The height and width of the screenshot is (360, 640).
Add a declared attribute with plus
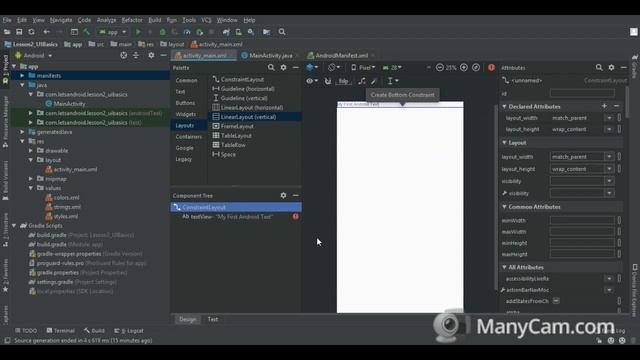tap(604, 106)
